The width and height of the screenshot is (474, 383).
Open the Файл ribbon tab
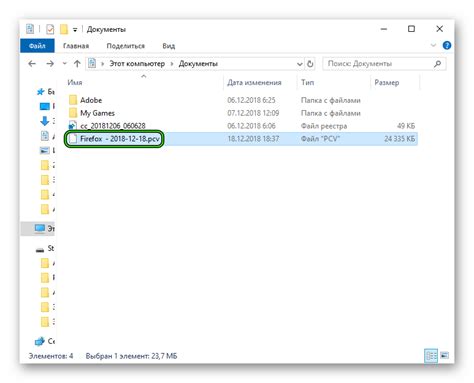click(37, 46)
